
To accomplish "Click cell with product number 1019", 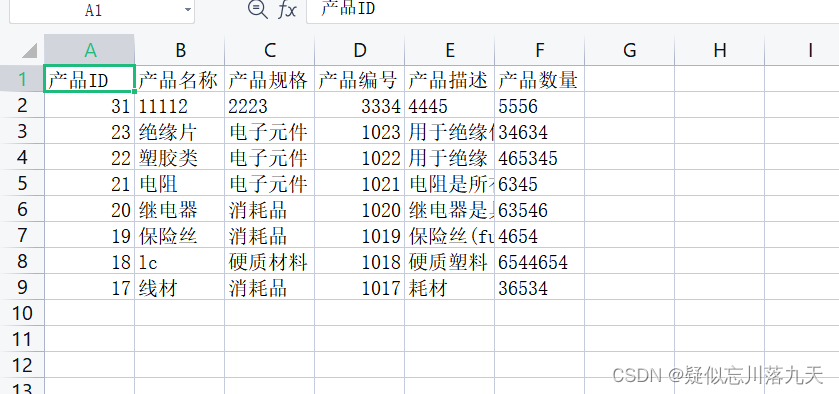I will (360, 235).
